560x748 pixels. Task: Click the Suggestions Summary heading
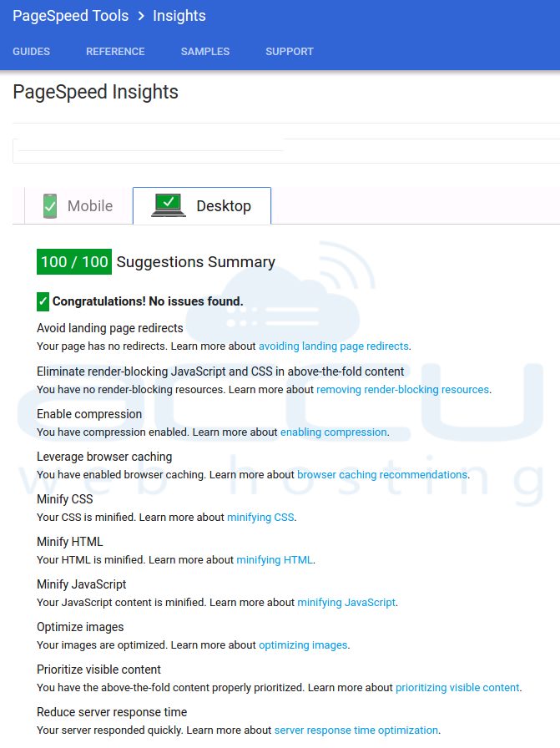click(196, 262)
